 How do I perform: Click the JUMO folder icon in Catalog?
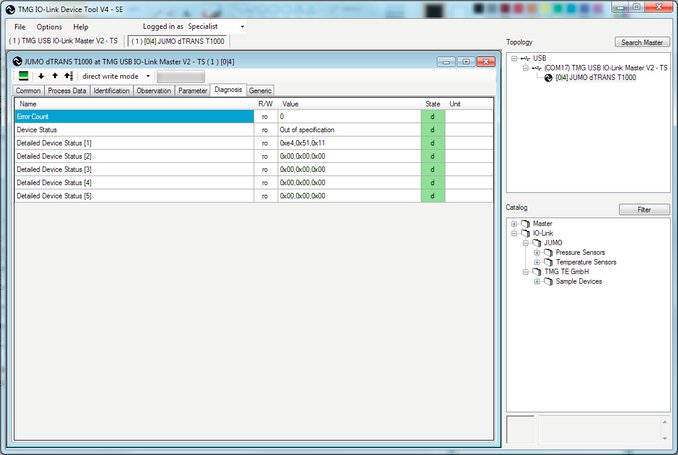pyautogui.click(x=537, y=243)
